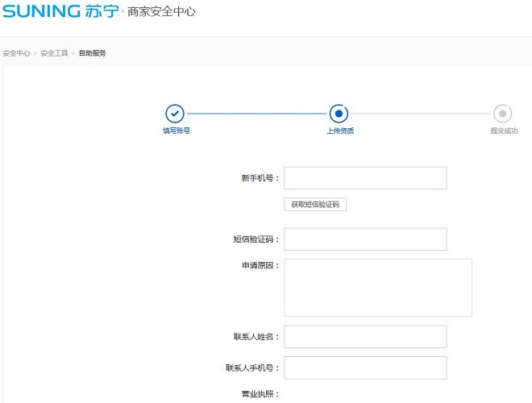Click the 申请原因 field label

click(x=255, y=265)
